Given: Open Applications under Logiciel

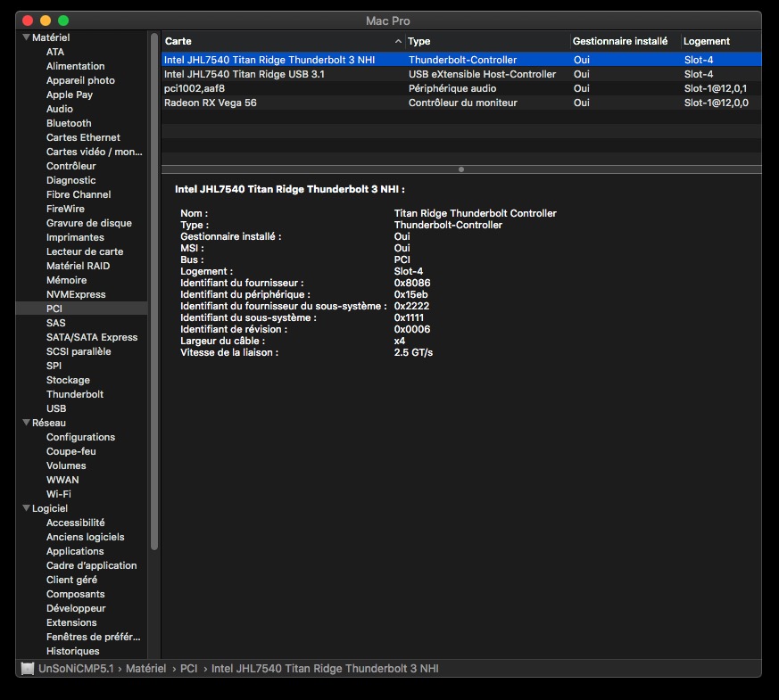Looking at the screenshot, I should point(75,552).
